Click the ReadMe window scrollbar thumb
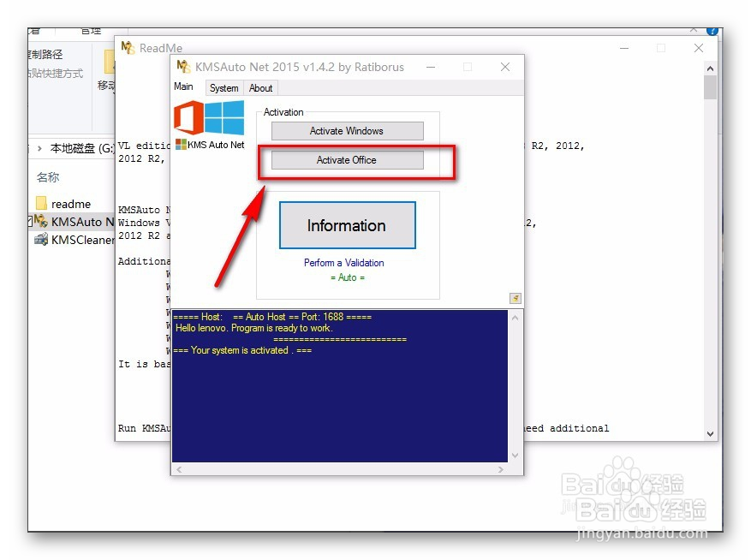This screenshot has height=560, width=751. tap(710, 87)
